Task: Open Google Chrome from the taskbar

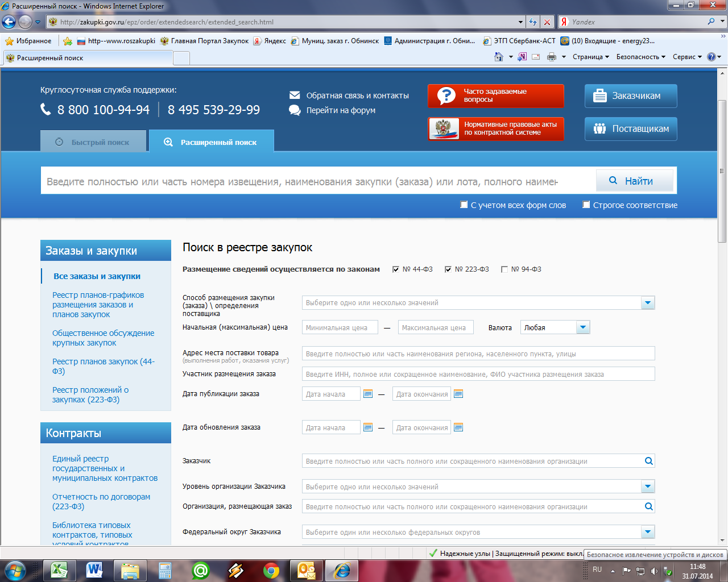Action: tap(271, 570)
